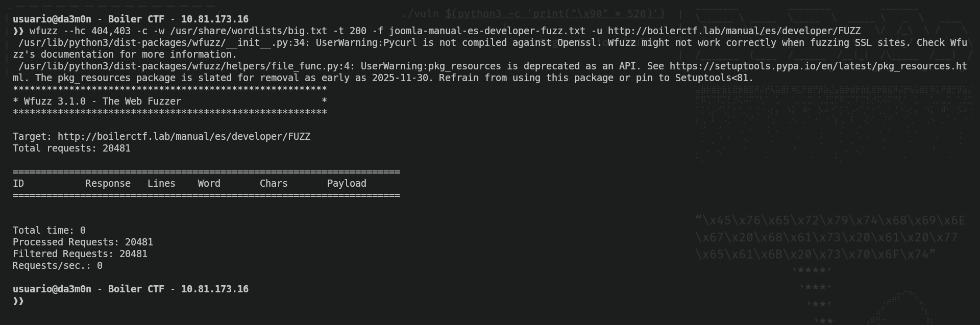
Task: Click the Payload column header
Action: tap(346, 184)
